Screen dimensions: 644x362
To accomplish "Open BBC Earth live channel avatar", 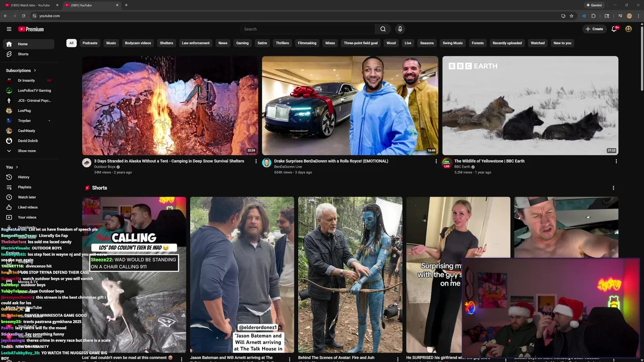I will (447, 163).
